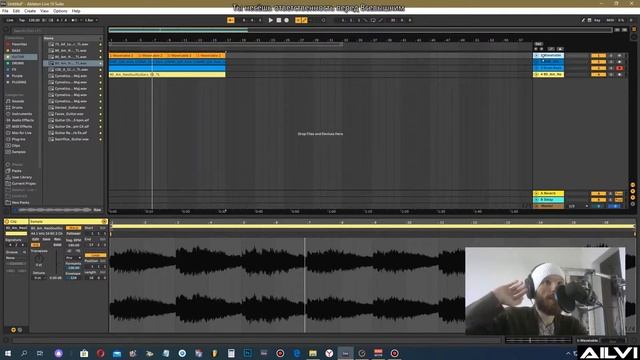Toggle the metronome in the transport bar
Screen dimensions: 640x360
[75, 20]
